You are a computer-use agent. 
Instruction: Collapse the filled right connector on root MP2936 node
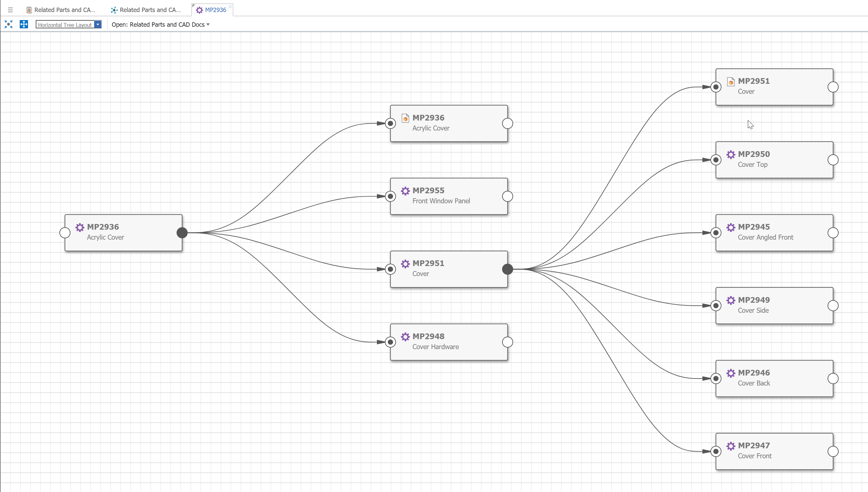(x=182, y=233)
